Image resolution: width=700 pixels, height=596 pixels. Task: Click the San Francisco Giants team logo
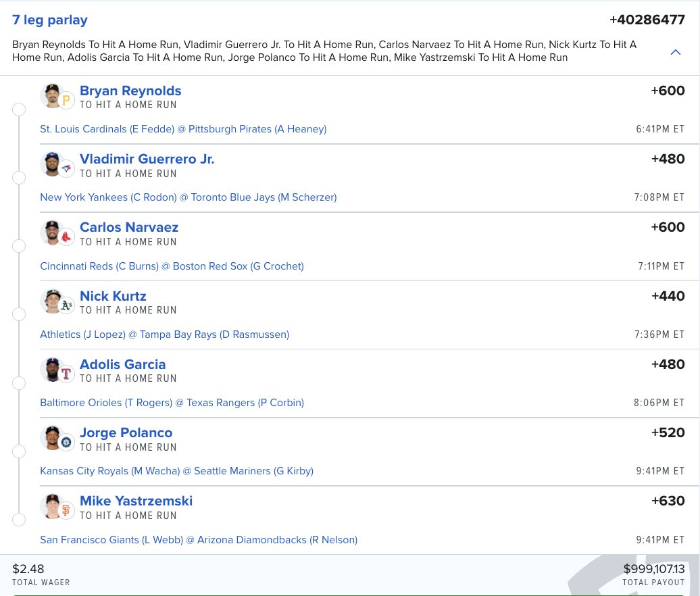pyautogui.click(x=66, y=511)
